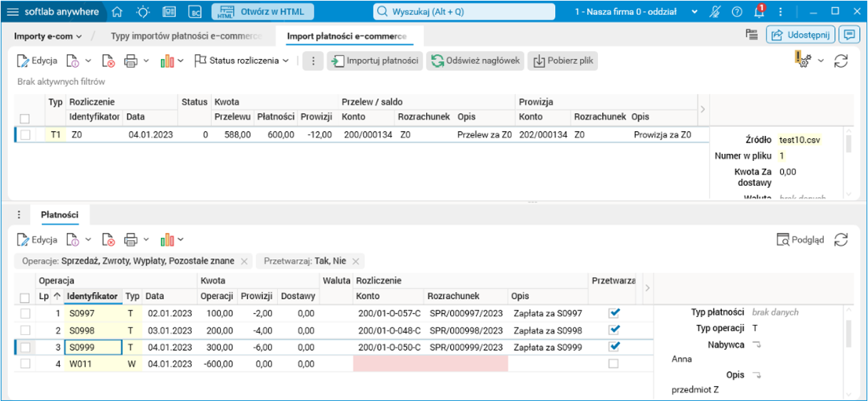Expand upper side panel chevron arrow
Image resolution: width=868 pixels, height=401 pixels.
(x=701, y=109)
